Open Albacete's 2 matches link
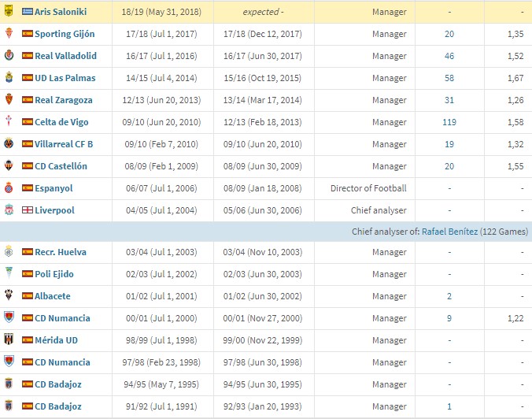532x419 pixels. click(449, 296)
